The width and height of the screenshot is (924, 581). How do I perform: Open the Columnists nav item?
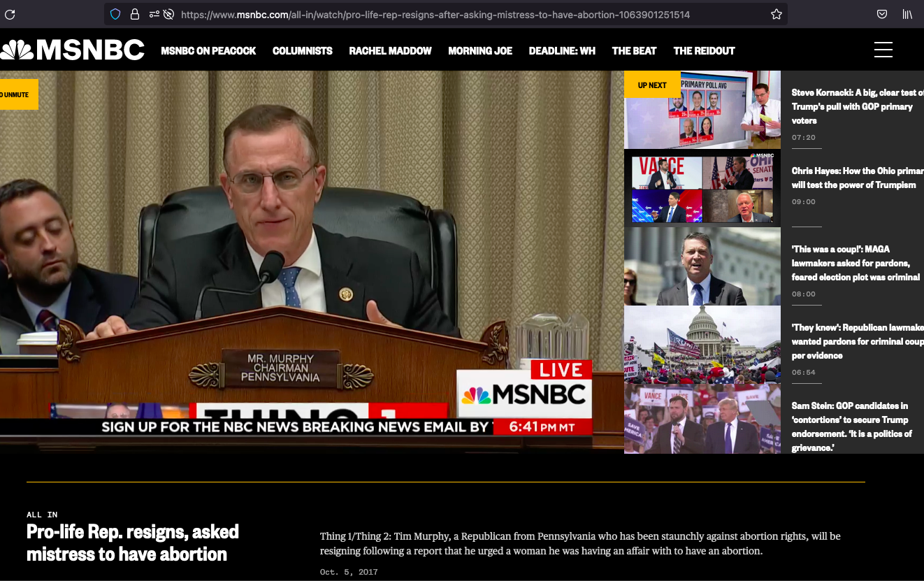303,51
